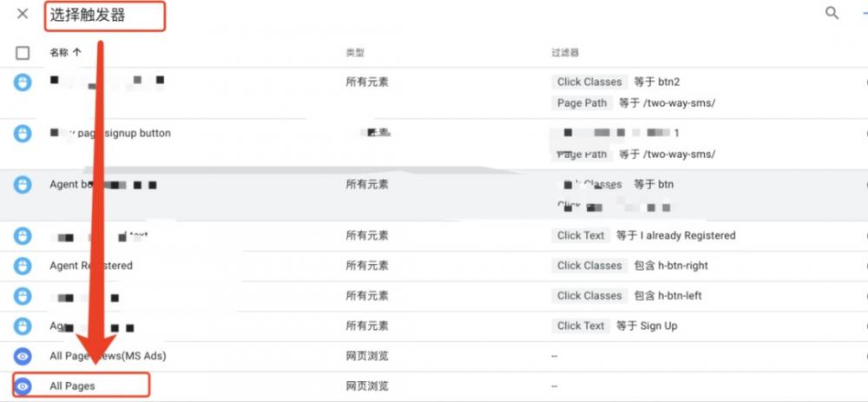Choose the signup button trigger
The width and height of the screenshot is (868, 402).
tap(110, 133)
